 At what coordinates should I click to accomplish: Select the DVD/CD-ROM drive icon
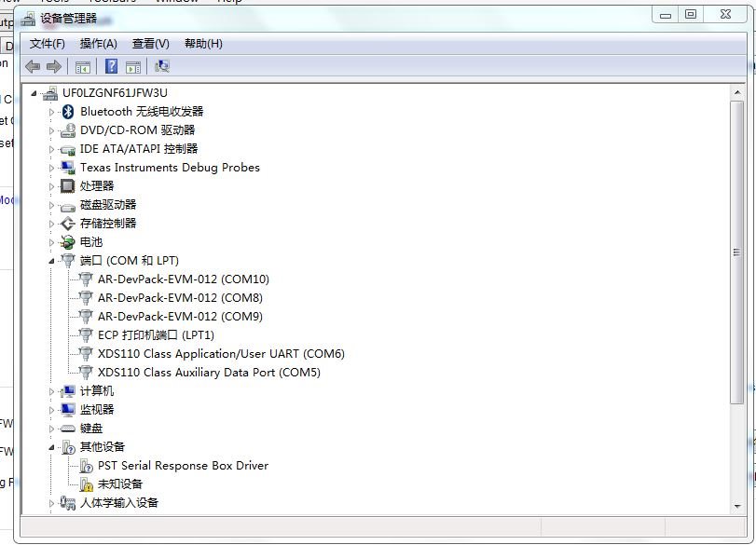pos(68,130)
